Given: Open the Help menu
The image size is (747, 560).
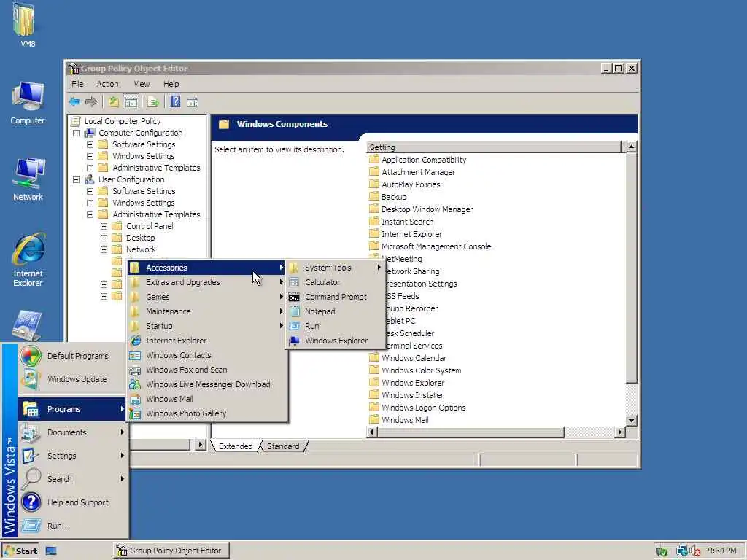Looking at the screenshot, I should (171, 84).
